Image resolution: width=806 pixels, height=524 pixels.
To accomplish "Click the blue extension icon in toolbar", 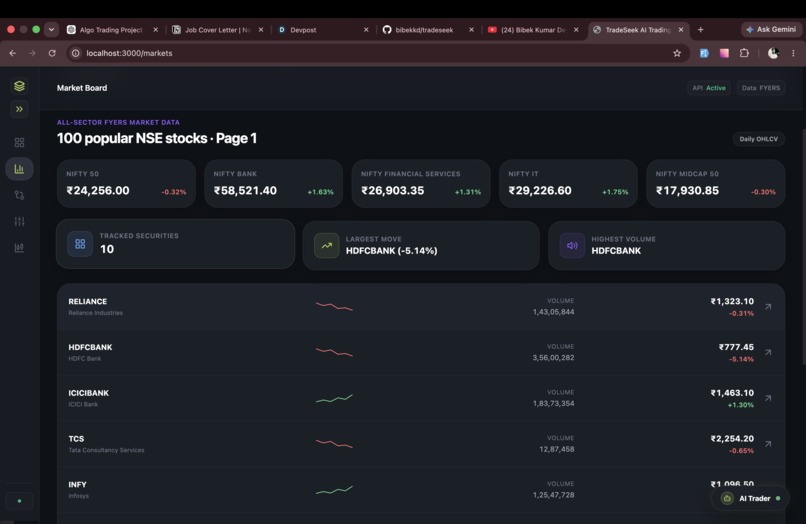I will coord(704,53).
